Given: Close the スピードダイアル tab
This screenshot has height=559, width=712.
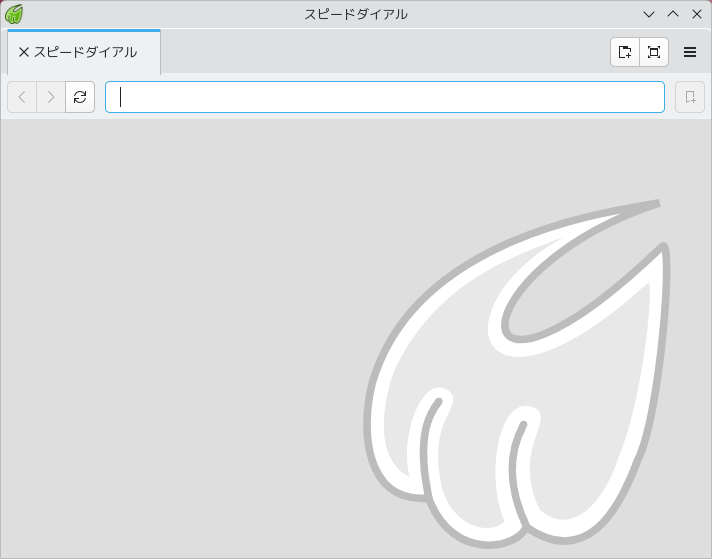Looking at the screenshot, I should click(x=24, y=52).
